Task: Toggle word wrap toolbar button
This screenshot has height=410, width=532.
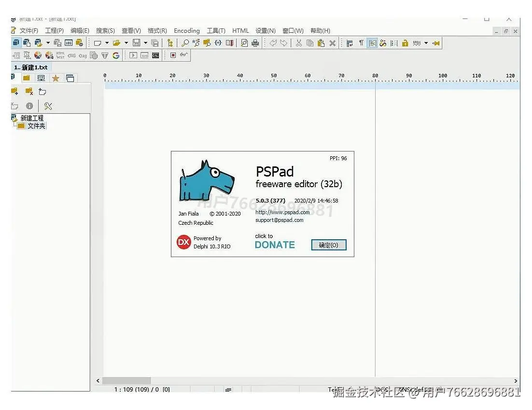Action: click(350, 43)
